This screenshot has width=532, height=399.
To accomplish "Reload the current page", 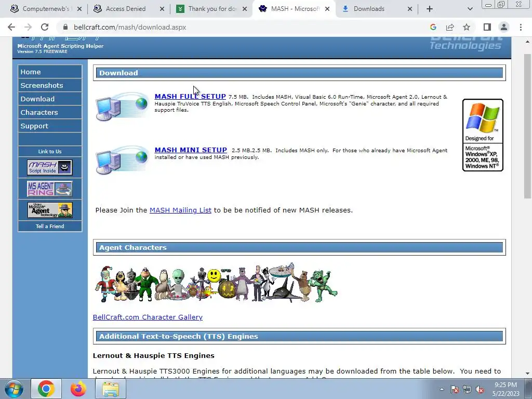I will (x=45, y=27).
